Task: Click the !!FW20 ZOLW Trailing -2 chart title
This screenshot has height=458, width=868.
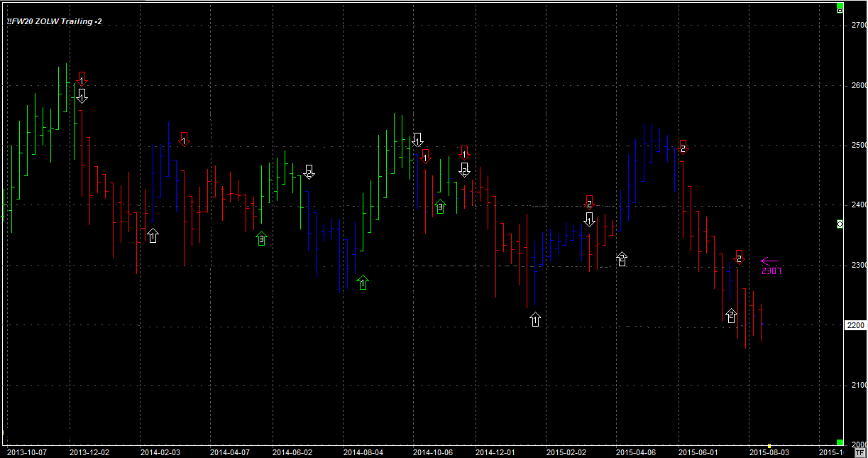Action: click(x=54, y=21)
